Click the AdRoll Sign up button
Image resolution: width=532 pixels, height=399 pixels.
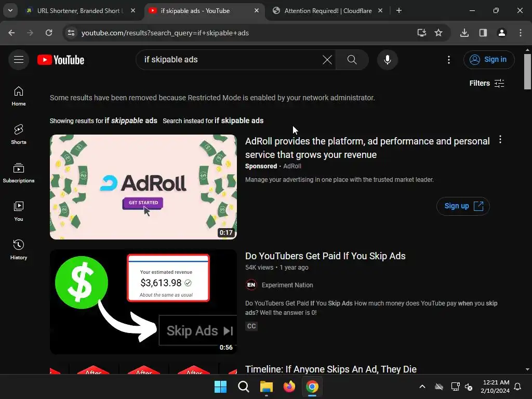(x=463, y=206)
